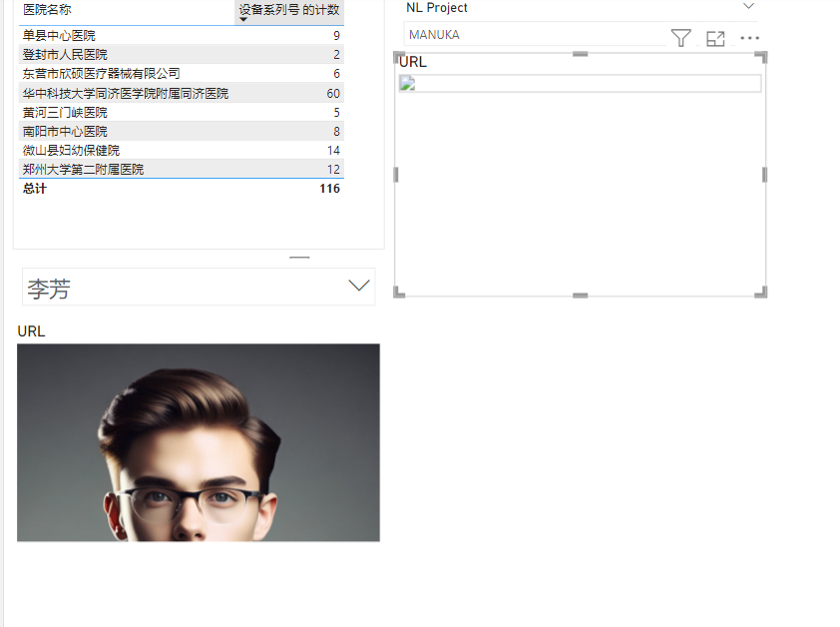
Task: Click the filter icon on the URL visual
Action: pos(681,38)
